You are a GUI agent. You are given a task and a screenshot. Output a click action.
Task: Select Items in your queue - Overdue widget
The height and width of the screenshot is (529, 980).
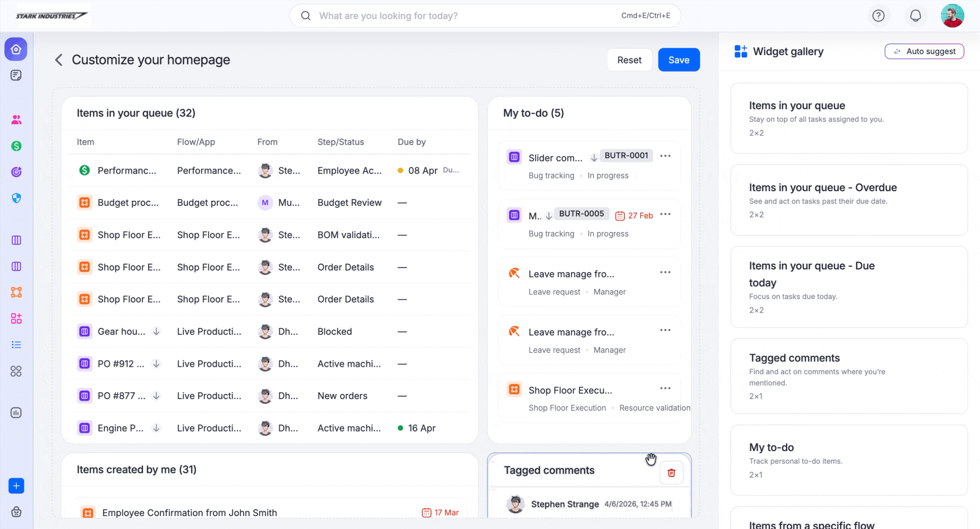click(x=848, y=200)
